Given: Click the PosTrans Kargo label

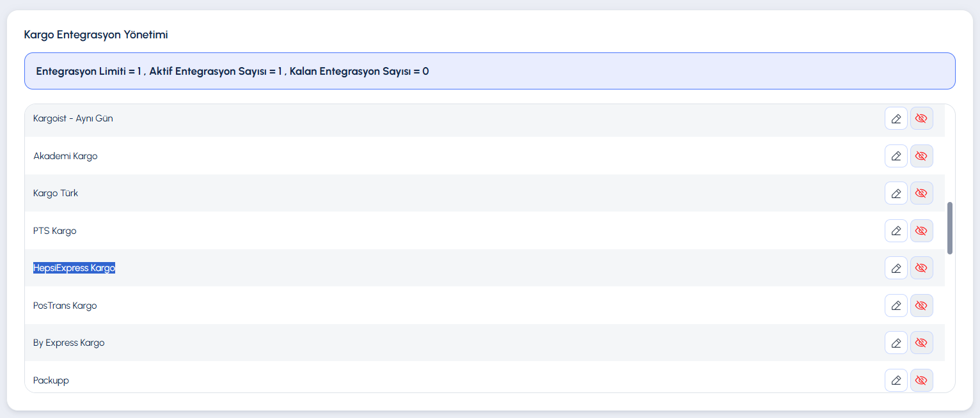Looking at the screenshot, I should click(x=65, y=306).
